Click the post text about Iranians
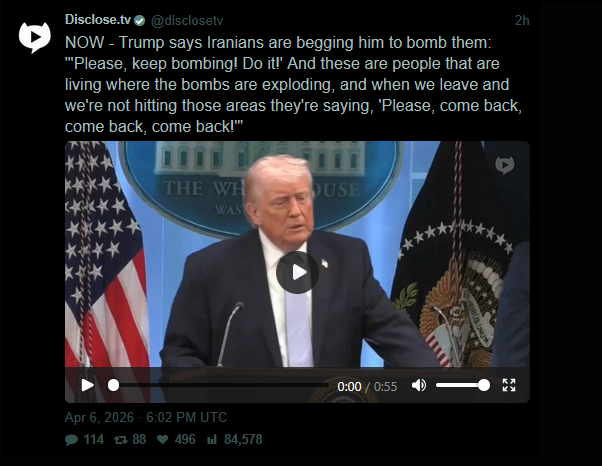The image size is (602, 466). [x=294, y=84]
